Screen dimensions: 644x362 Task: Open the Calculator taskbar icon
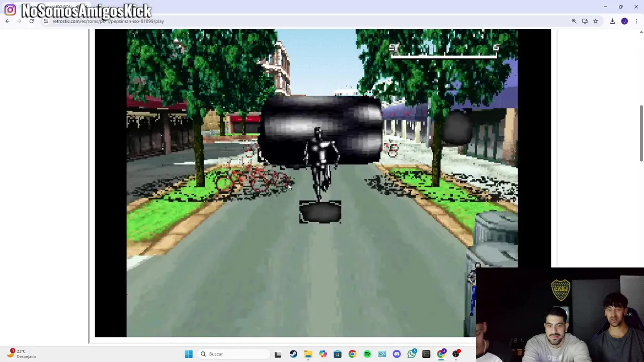point(426,354)
